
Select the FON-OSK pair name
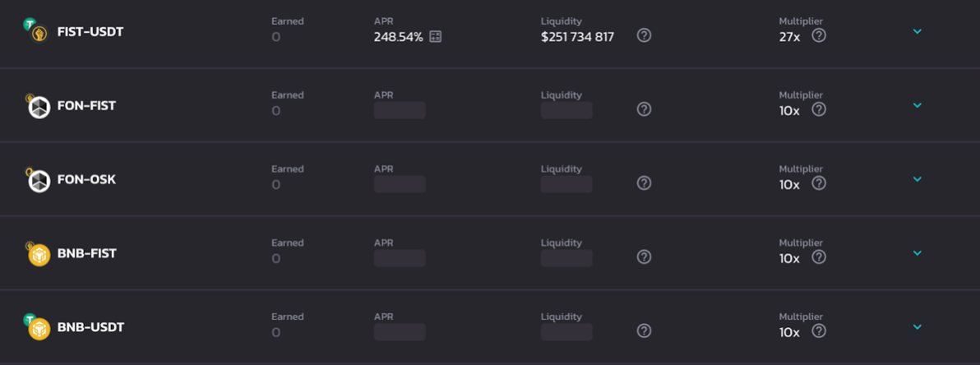[86, 179]
